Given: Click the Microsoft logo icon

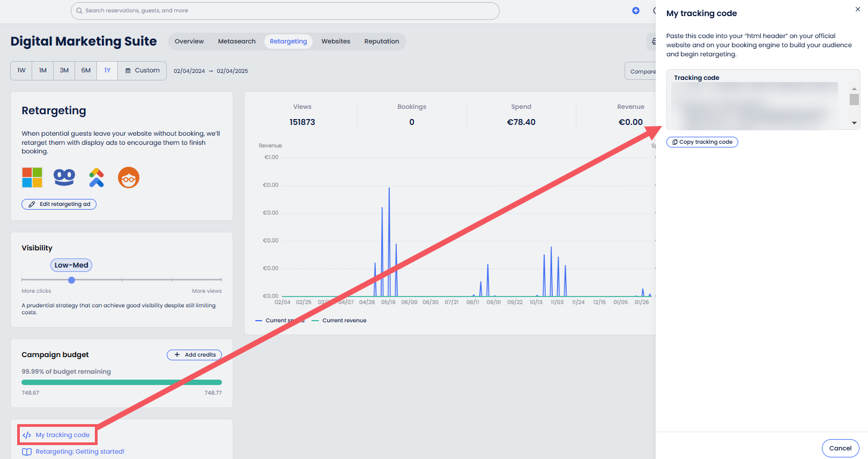Looking at the screenshot, I should (32, 177).
